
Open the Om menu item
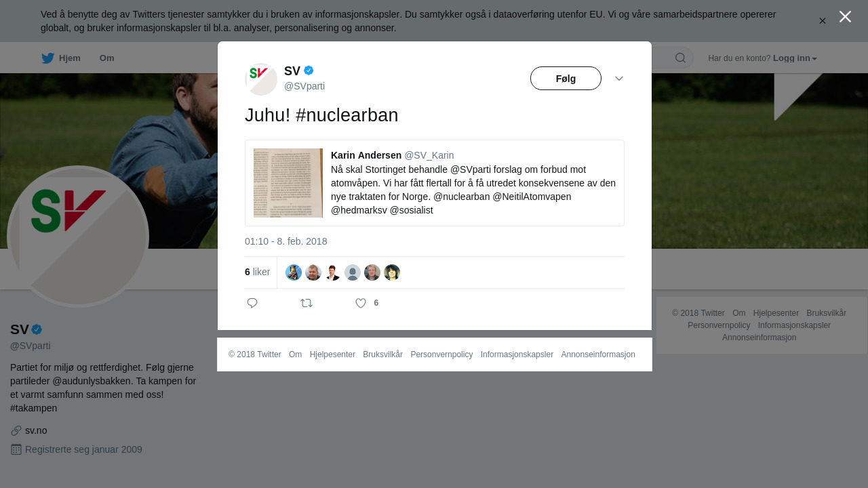[x=106, y=58]
